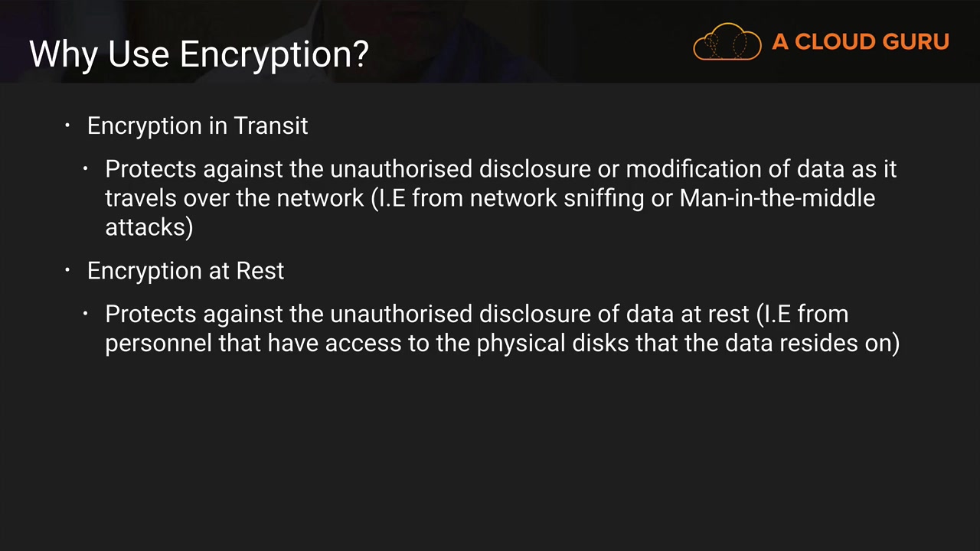
Task: Click the A Cloud Guru cloud logo icon
Action: tap(727, 42)
